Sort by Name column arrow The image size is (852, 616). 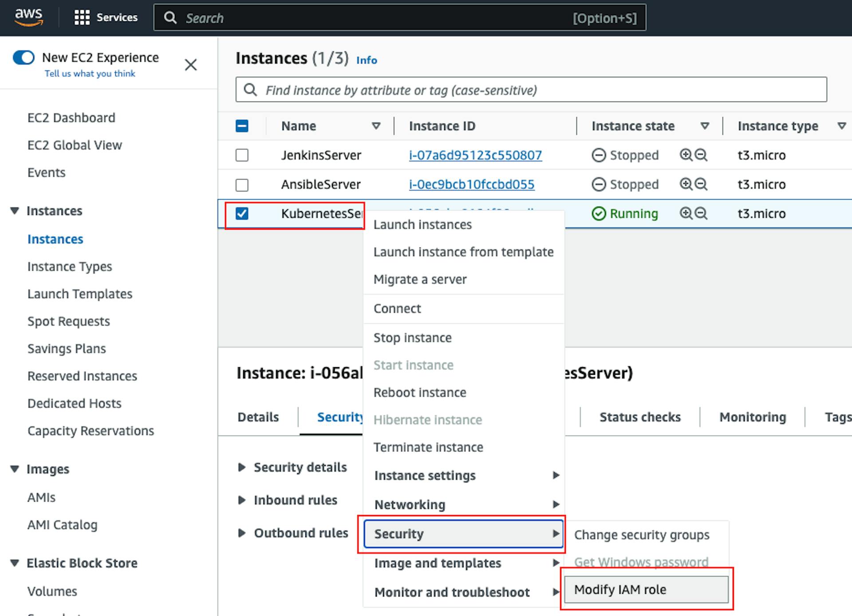pos(376,126)
